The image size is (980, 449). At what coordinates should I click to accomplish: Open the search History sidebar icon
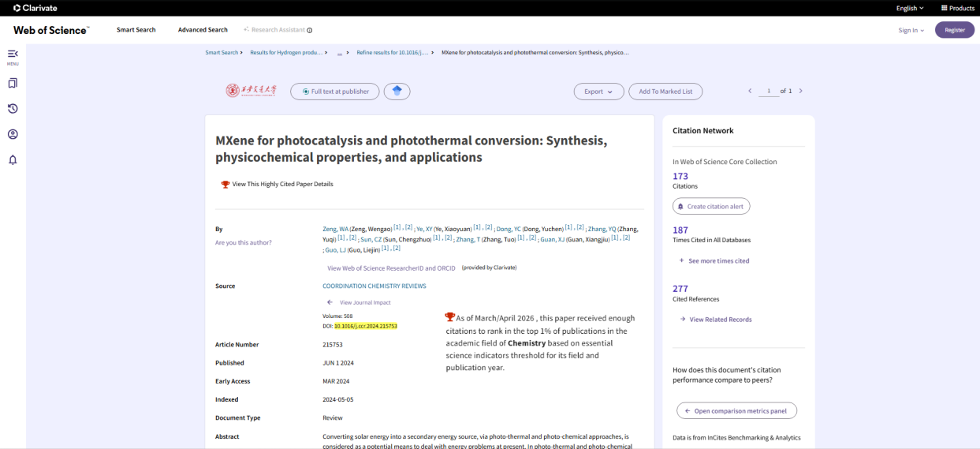coord(13,109)
